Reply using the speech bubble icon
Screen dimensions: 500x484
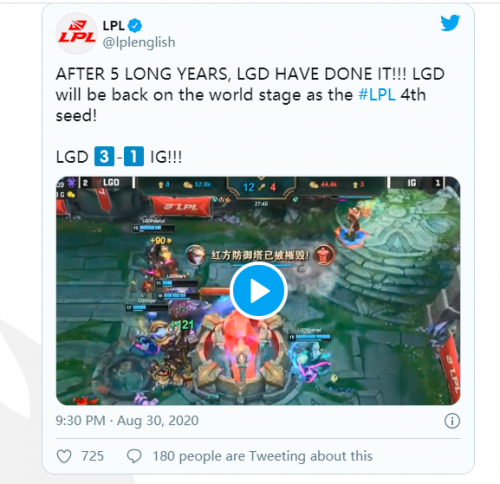134,456
